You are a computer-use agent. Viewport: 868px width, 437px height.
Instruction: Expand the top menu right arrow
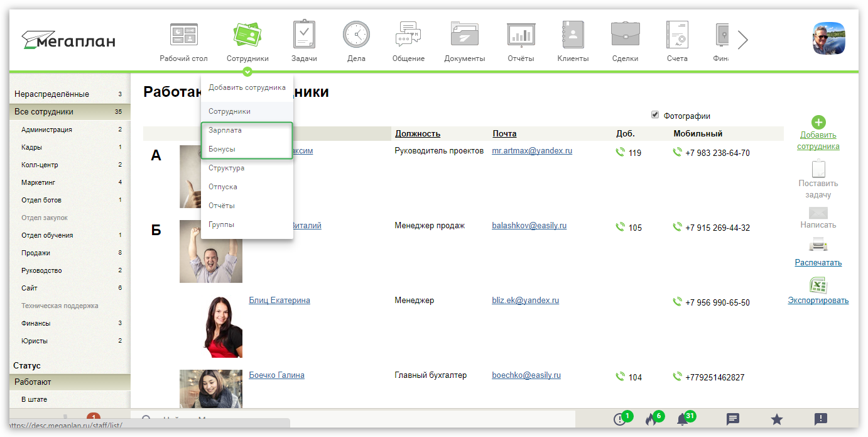coord(743,40)
